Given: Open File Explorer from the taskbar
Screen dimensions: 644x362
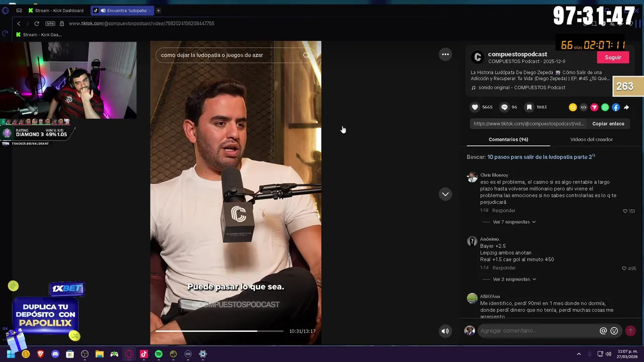Looking at the screenshot, I should point(100,354).
